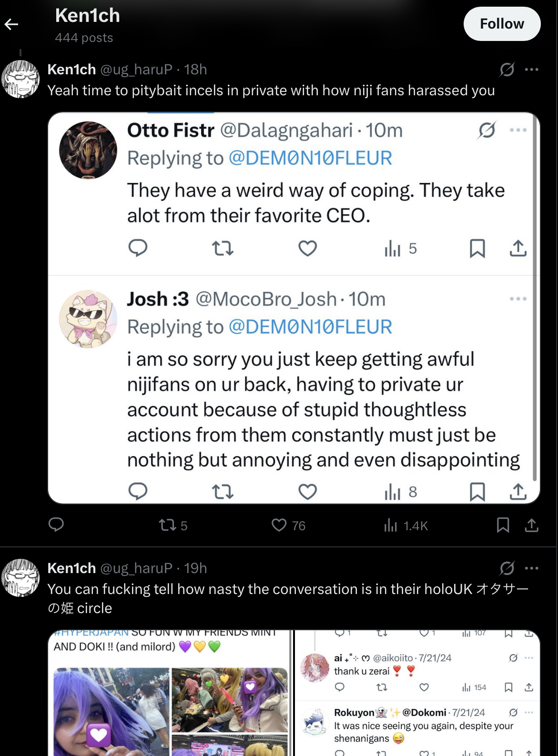The width and height of the screenshot is (558, 756).
Task: Click the Grok icon on the 18h post
Action: point(507,70)
